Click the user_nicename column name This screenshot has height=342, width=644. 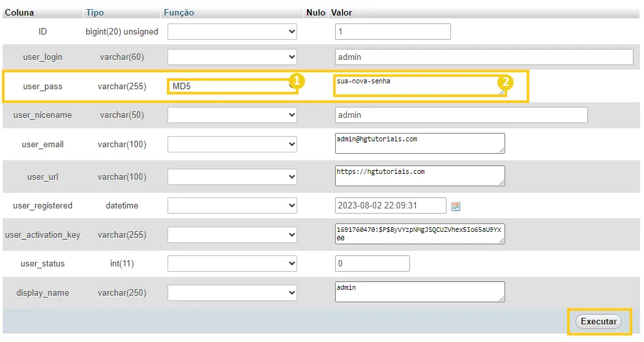click(x=43, y=115)
